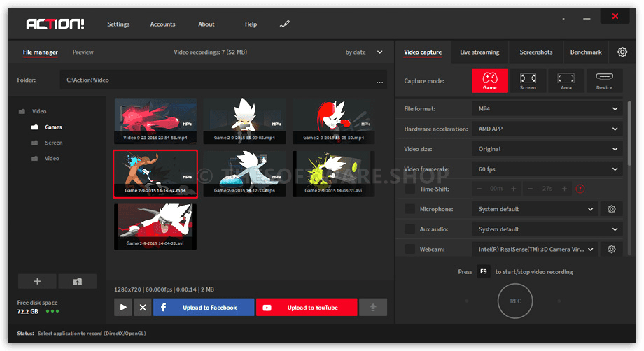Increase Time-Shift seconds with plus button

(564, 189)
